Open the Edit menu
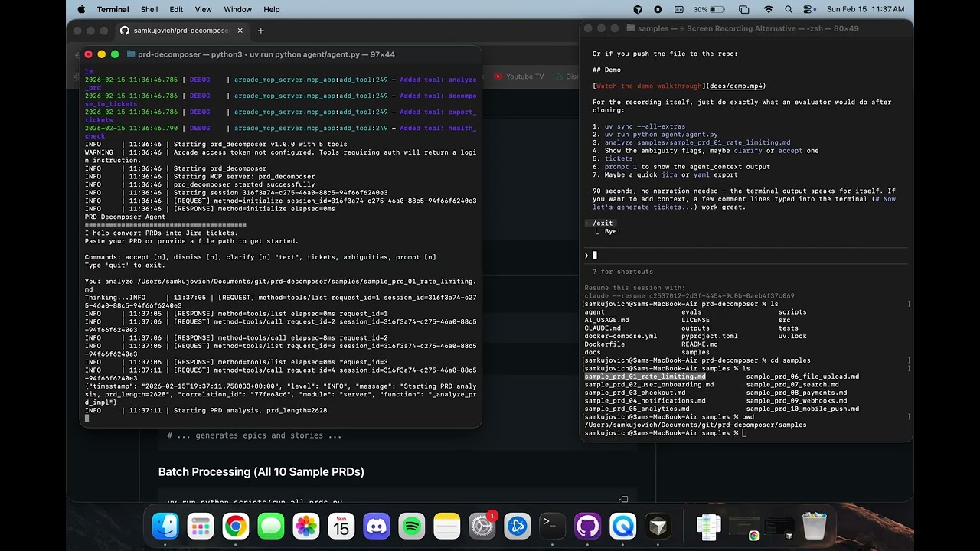The image size is (980, 551). coord(176,9)
